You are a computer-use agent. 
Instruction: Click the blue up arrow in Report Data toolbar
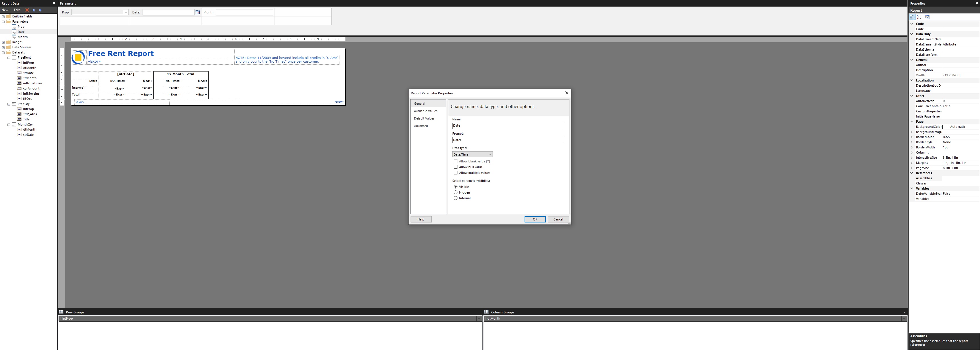tap(33, 10)
